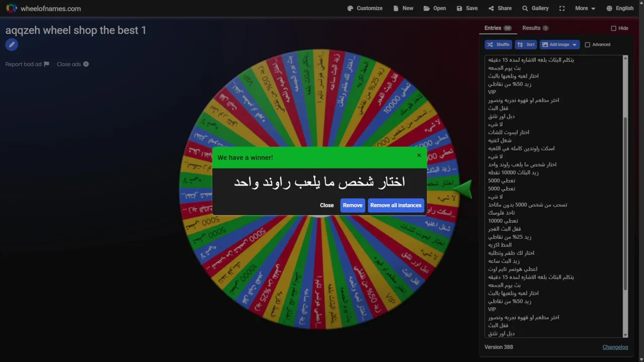Open the Changelog link
Image resolution: width=644 pixels, height=362 pixels.
tap(615, 347)
